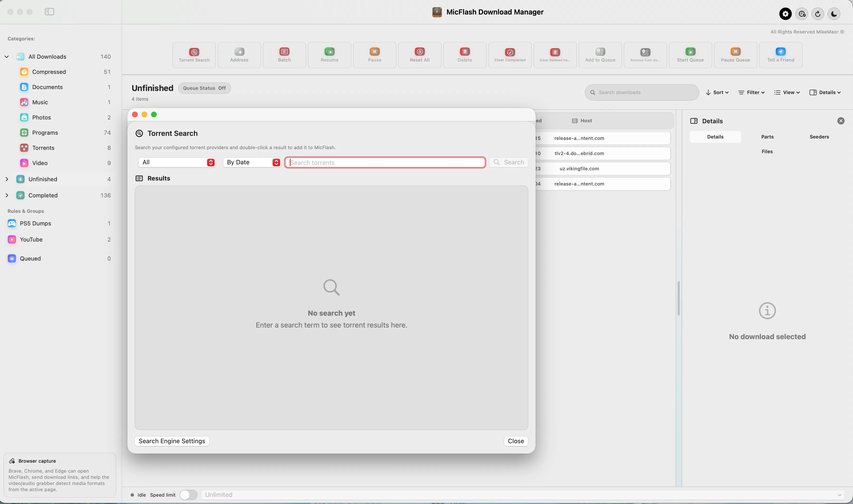853x504 pixels.
Task: Focus the Search torrents field
Action: click(x=385, y=163)
